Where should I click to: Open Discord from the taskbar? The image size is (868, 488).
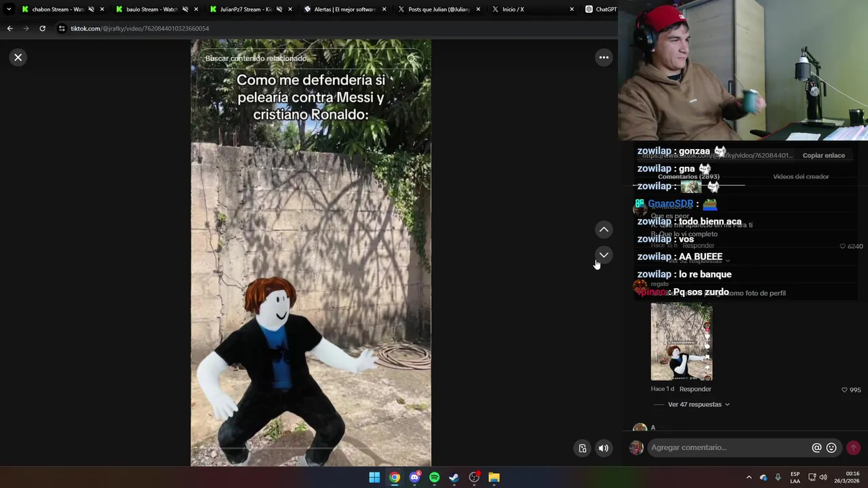(414, 478)
